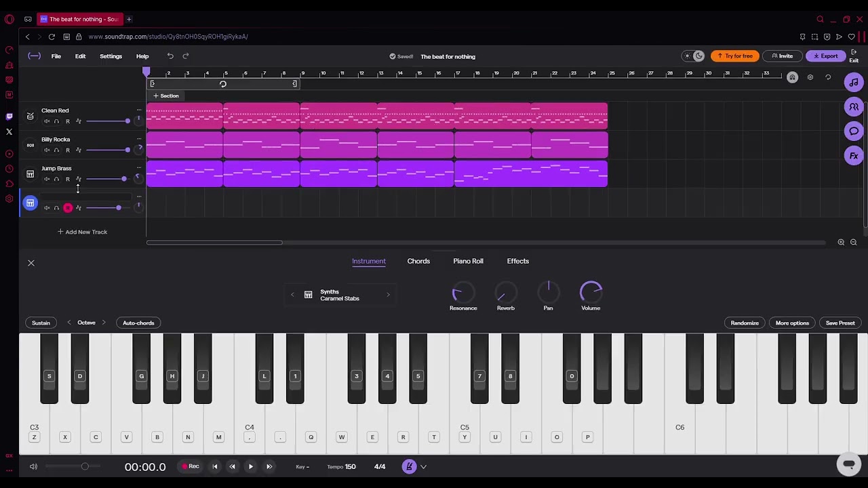868x488 pixels.
Task: Open the File menu
Action: pos(56,56)
